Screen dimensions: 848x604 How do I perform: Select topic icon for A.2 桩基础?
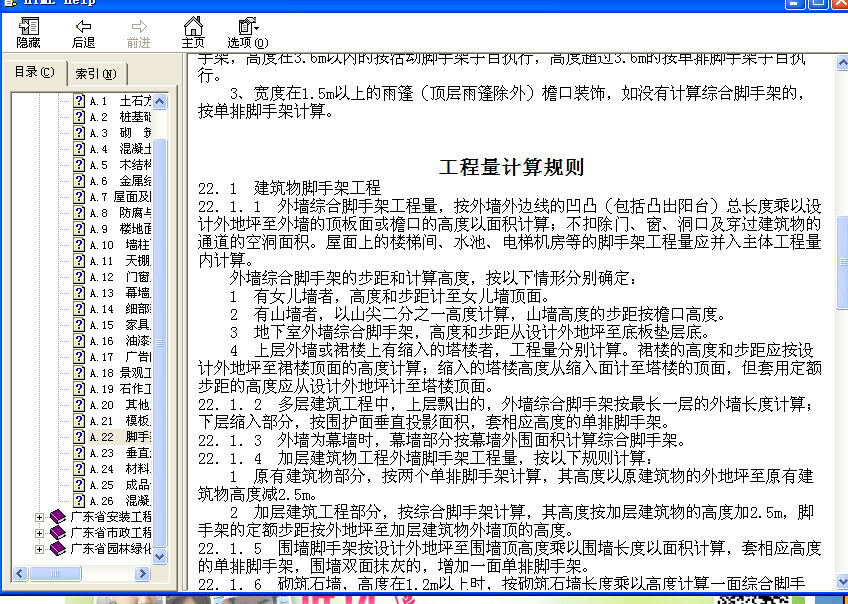pos(79,117)
